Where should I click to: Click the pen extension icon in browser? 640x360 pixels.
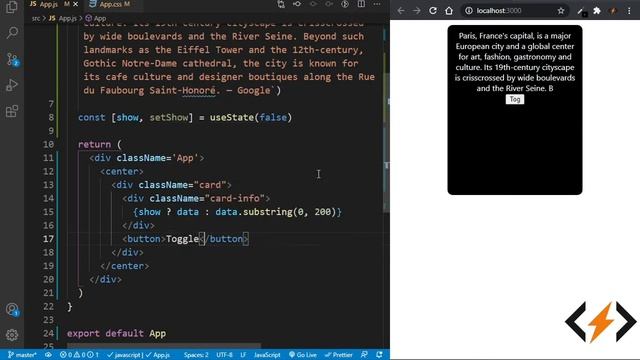(x=581, y=11)
